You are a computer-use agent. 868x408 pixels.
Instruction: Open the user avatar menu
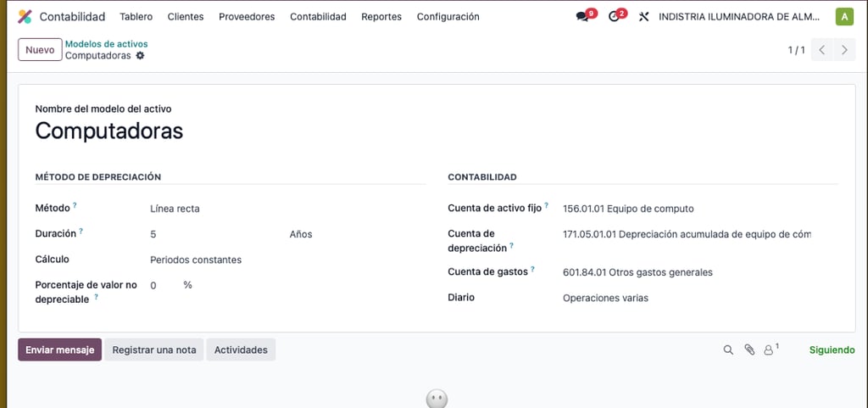pyautogui.click(x=844, y=17)
